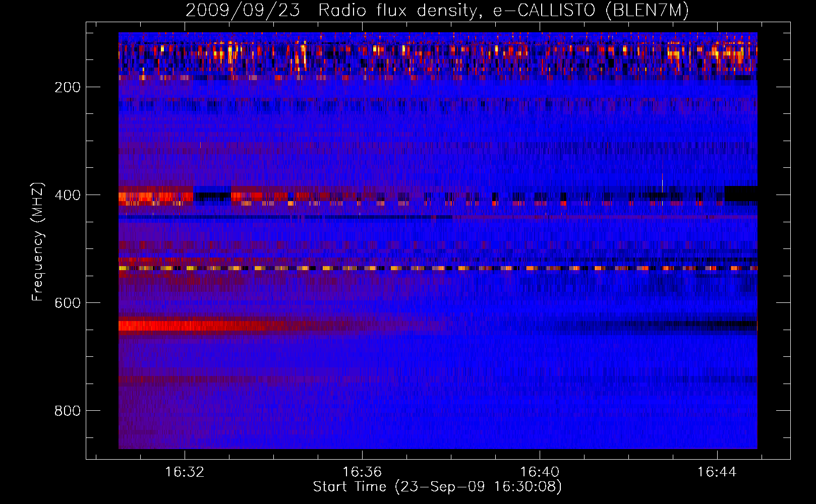Click the 16:32 time tick label

click(x=185, y=472)
